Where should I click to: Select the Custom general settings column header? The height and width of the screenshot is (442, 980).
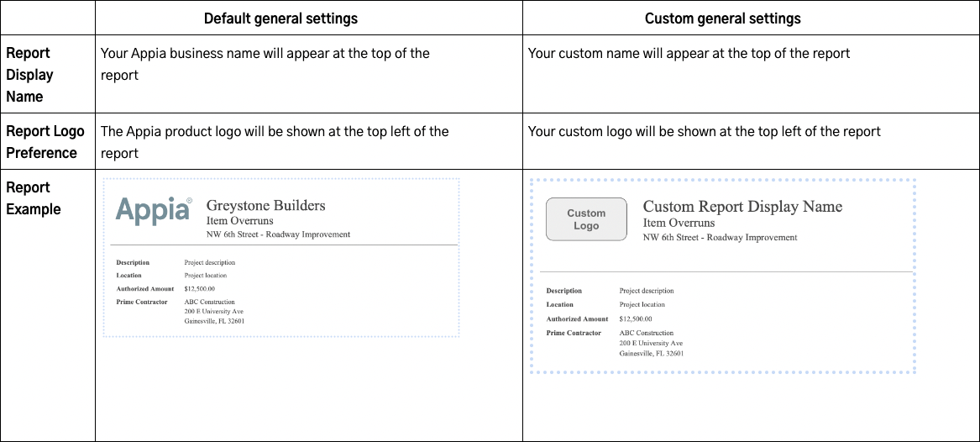tap(722, 18)
